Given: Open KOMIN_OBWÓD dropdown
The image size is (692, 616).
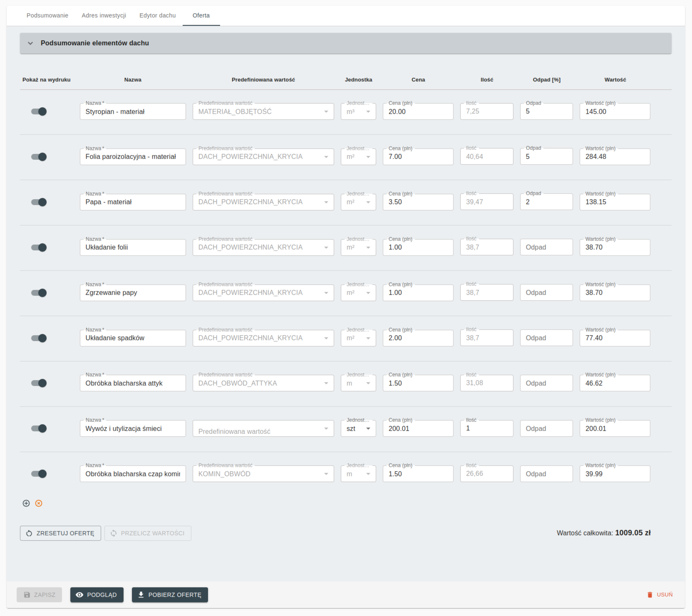Looking at the screenshot, I should coord(263,474).
